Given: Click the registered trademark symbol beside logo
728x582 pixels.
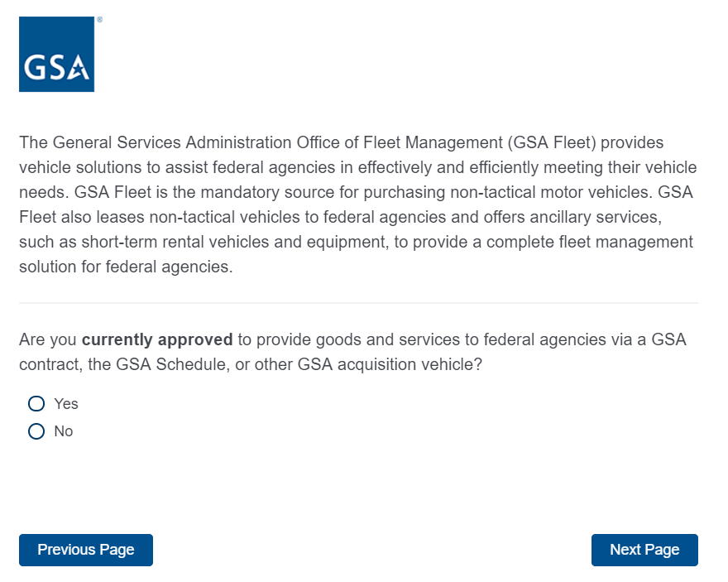Looking at the screenshot, I should pyautogui.click(x=99, y=19).
